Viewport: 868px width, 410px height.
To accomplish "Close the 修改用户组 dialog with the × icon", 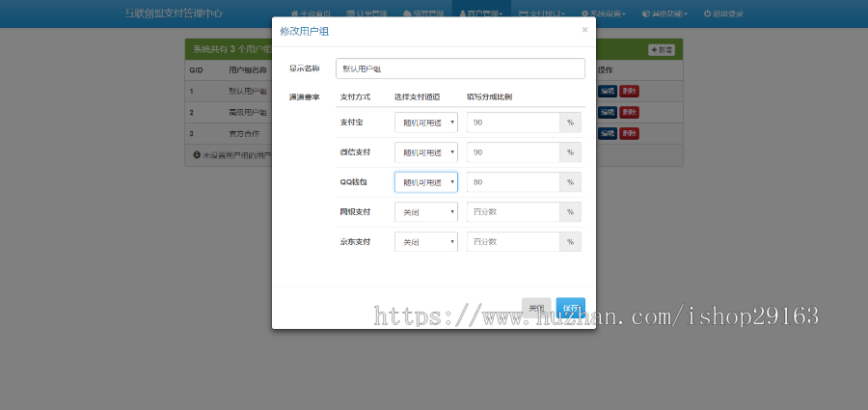I will click(584, 30).
